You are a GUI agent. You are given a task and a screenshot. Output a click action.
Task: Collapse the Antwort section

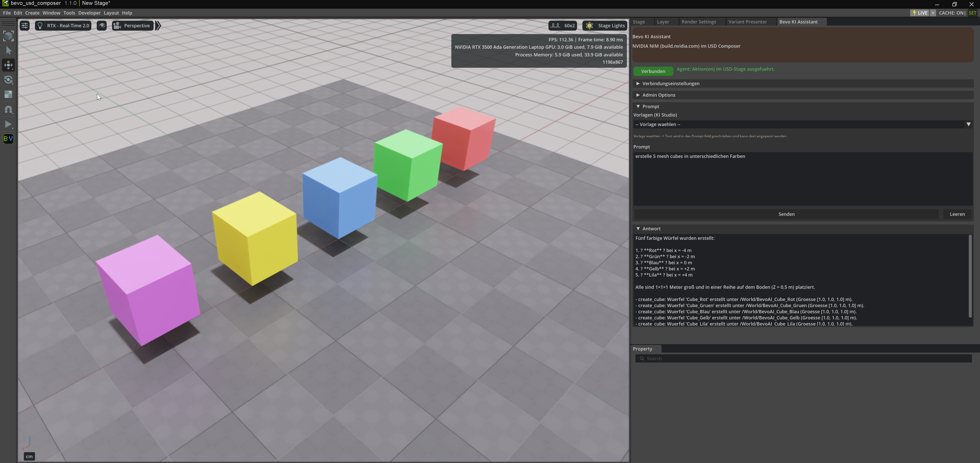[803, 229]
